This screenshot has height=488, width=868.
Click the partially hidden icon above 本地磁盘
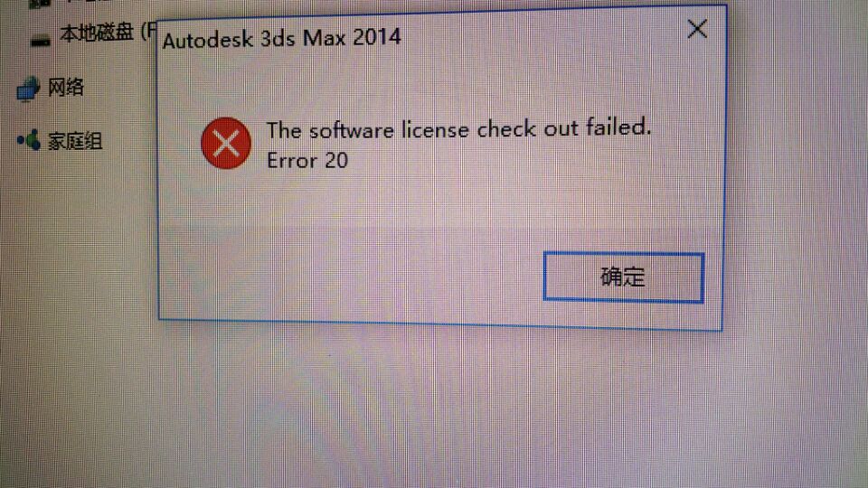point(39,4)
